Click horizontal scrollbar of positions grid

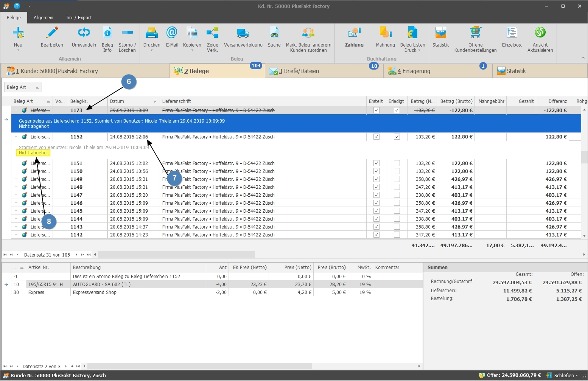[200, 366]
